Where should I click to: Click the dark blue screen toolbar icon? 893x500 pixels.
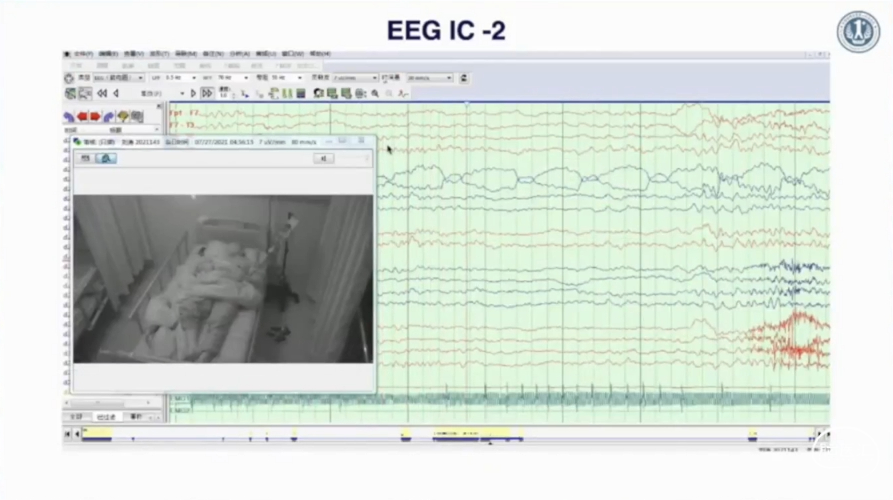click(301, 93)
